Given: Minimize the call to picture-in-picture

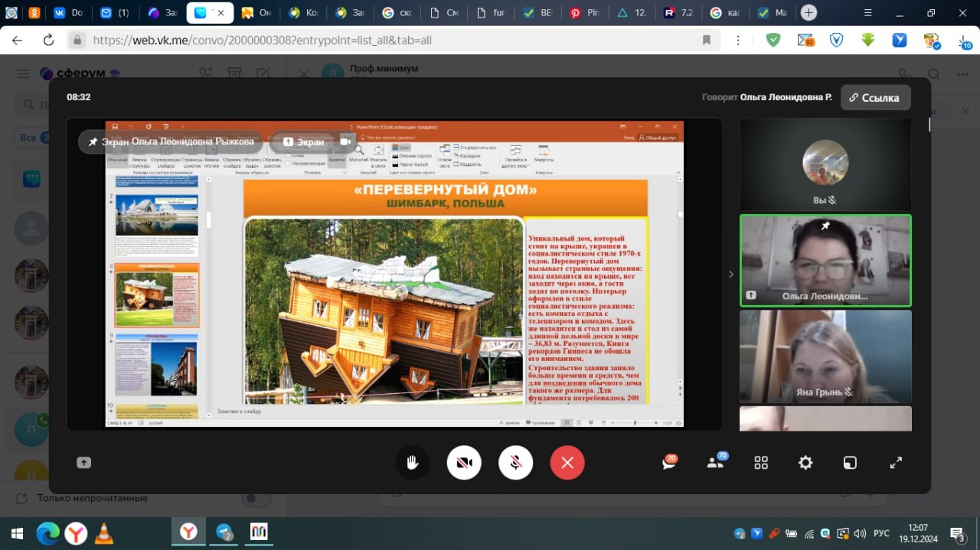Looking at the screenshot, I should pyautogui.click(x=851, y=463).
